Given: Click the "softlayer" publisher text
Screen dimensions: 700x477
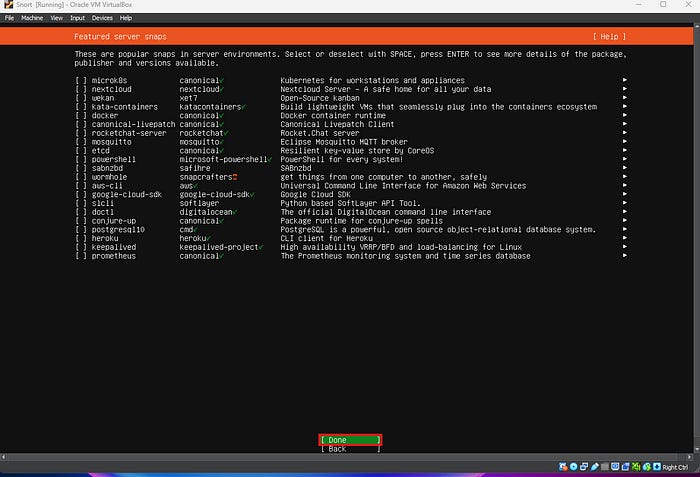Looking at the screenshot, I should 199,203.
